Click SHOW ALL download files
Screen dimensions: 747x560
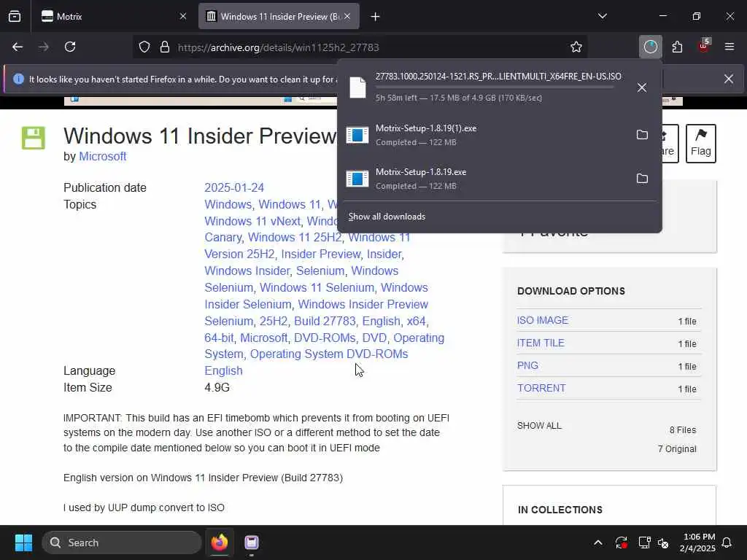click(539, 426)
